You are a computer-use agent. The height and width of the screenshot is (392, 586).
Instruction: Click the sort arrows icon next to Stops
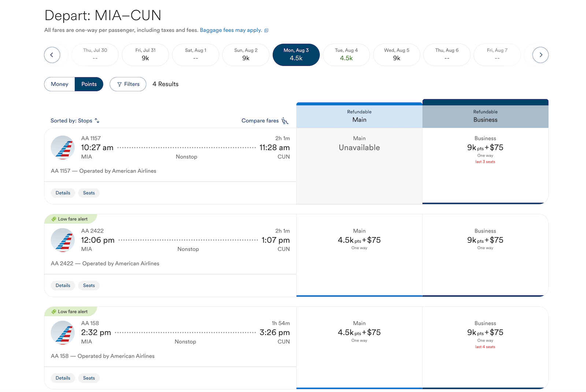[x=97, y=120]
